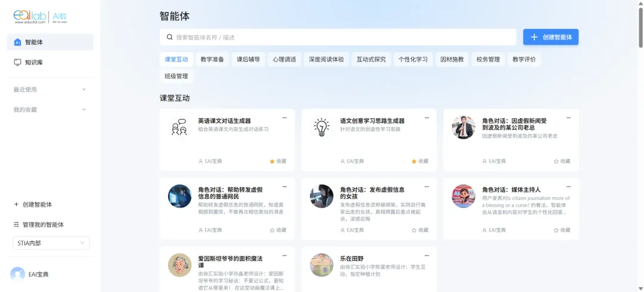This screenshot has width=644, height=292.
Task: Select the 教学准备 category tab
Action: [x=212, y=59]
